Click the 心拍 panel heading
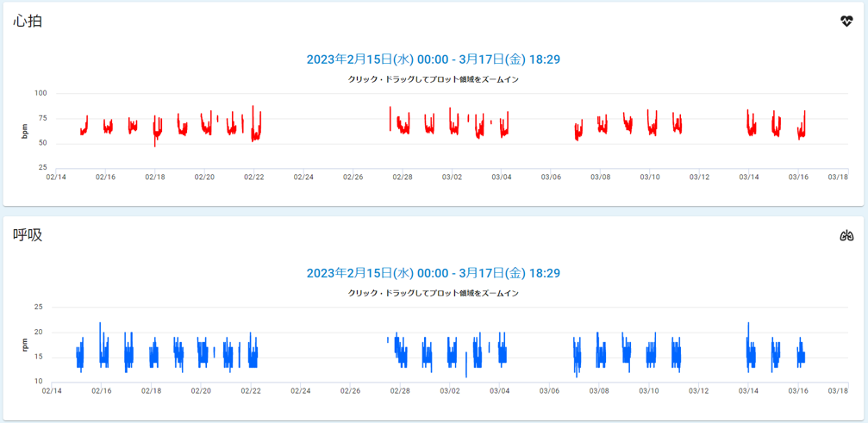Viewport: 868px width, 423px height. coord(28,22)
